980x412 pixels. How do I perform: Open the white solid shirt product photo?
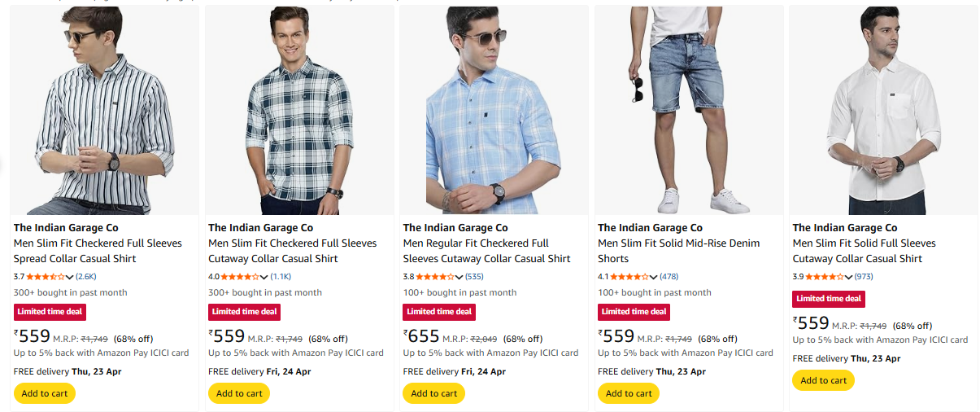883,111
